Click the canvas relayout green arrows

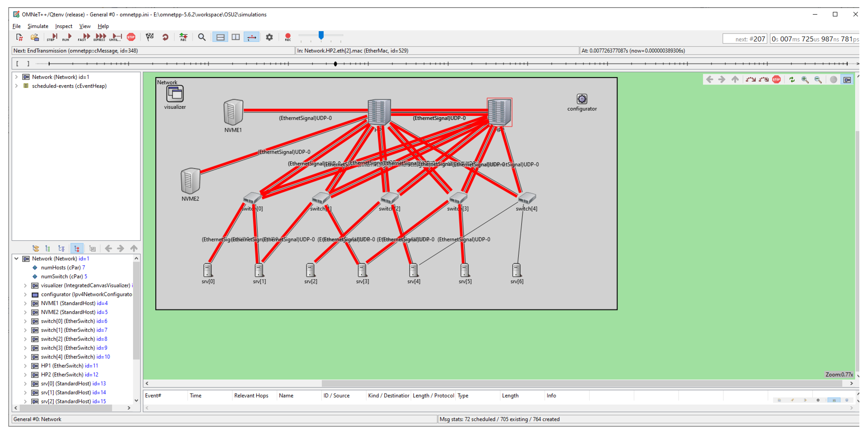click(x=792, y=80)
